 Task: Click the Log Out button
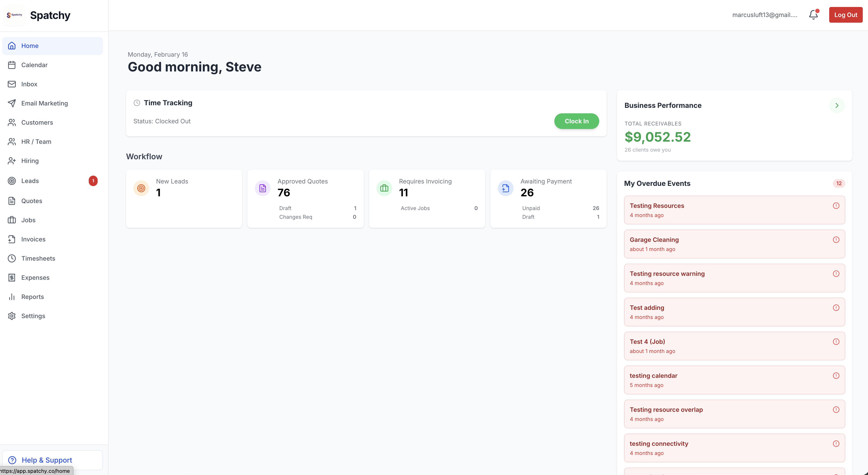click(845, 15)
